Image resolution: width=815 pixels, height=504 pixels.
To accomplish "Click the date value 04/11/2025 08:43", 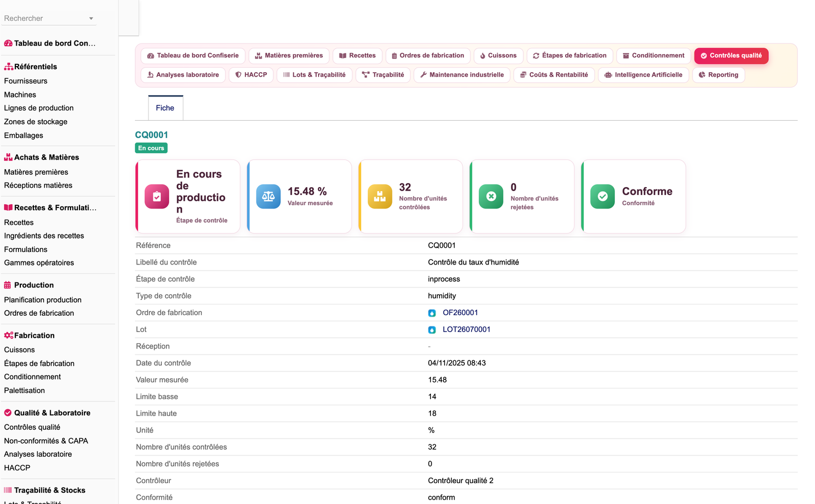I will [457, 364].
